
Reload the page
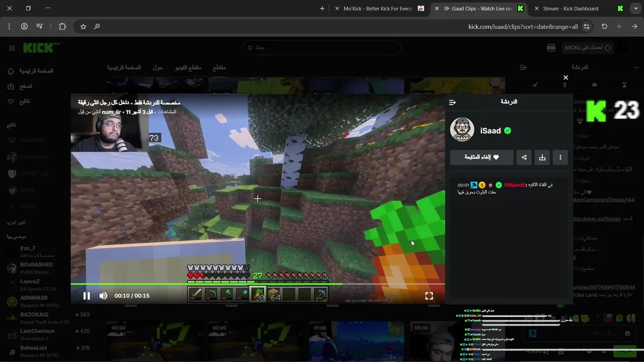point(604,26)
